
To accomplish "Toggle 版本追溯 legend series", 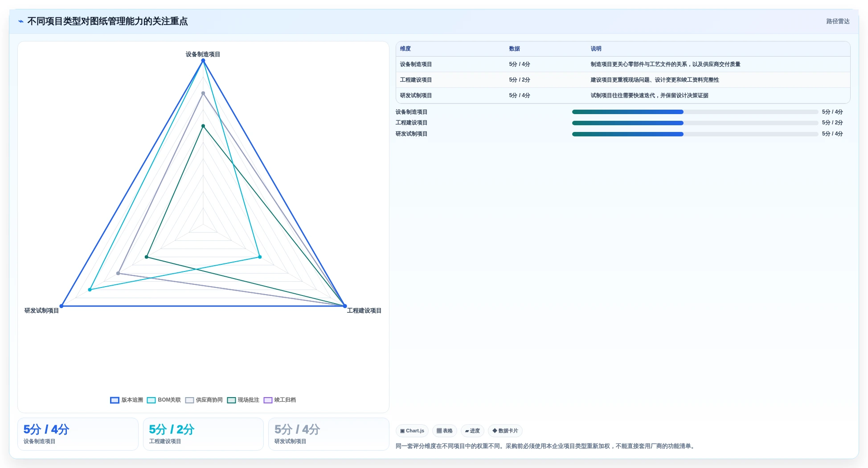I will click(127, 400).
